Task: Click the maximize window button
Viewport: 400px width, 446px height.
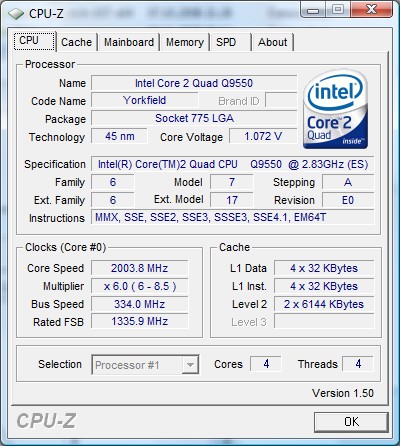Action: (338, 10)
